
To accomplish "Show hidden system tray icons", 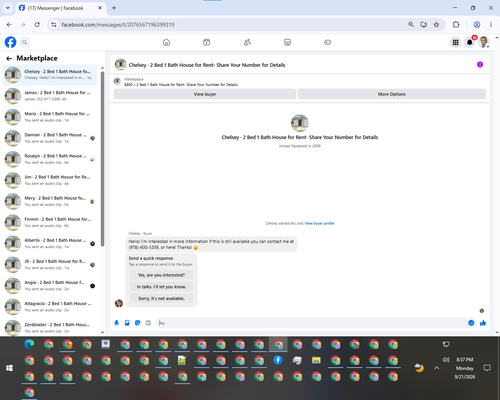I will pyautogui.click(x=437, y=368).
